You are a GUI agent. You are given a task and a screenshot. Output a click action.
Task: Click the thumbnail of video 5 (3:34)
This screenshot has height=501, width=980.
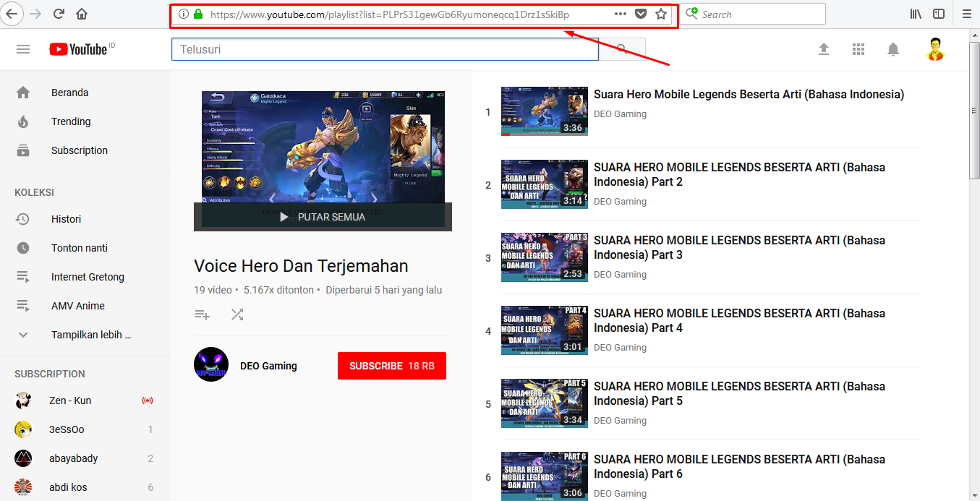(545, 403)
